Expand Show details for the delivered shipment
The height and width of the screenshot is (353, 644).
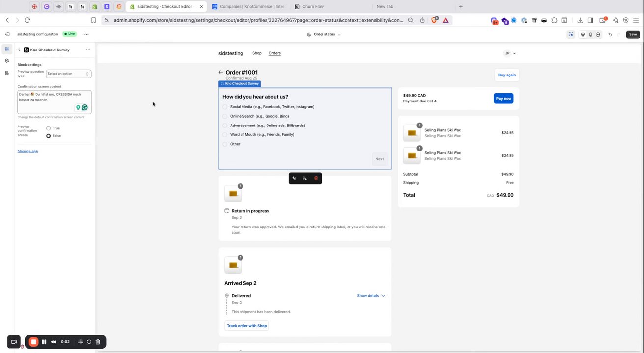click(x=371, y=296)
